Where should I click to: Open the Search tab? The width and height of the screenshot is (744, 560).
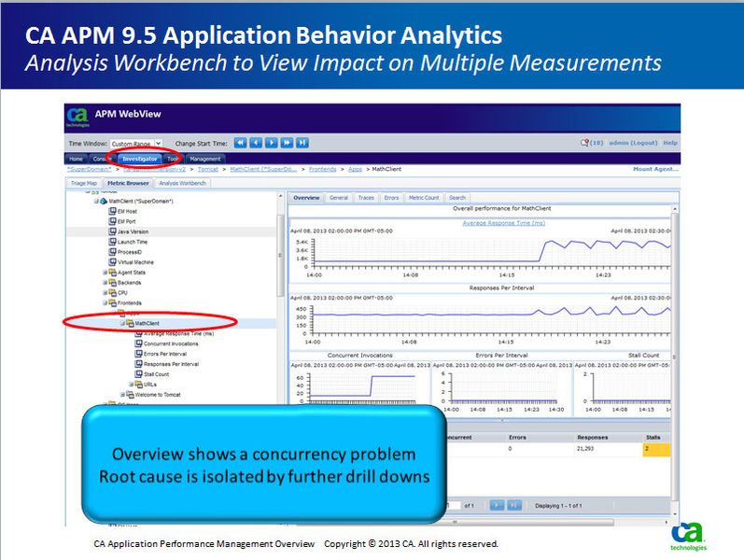click(456, 198)
